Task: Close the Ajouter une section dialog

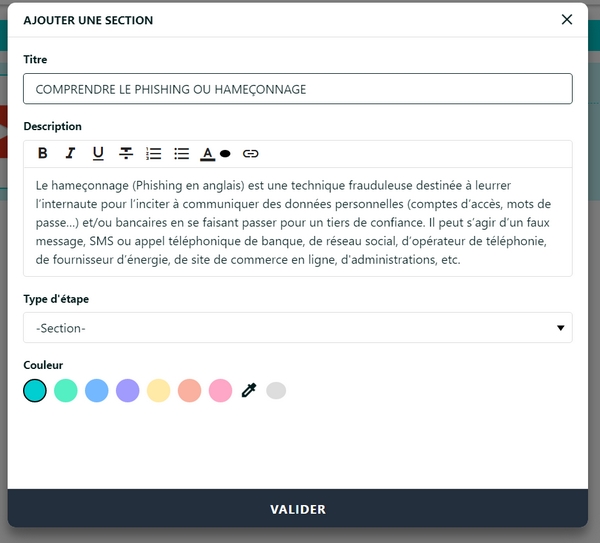Action: 567,20
